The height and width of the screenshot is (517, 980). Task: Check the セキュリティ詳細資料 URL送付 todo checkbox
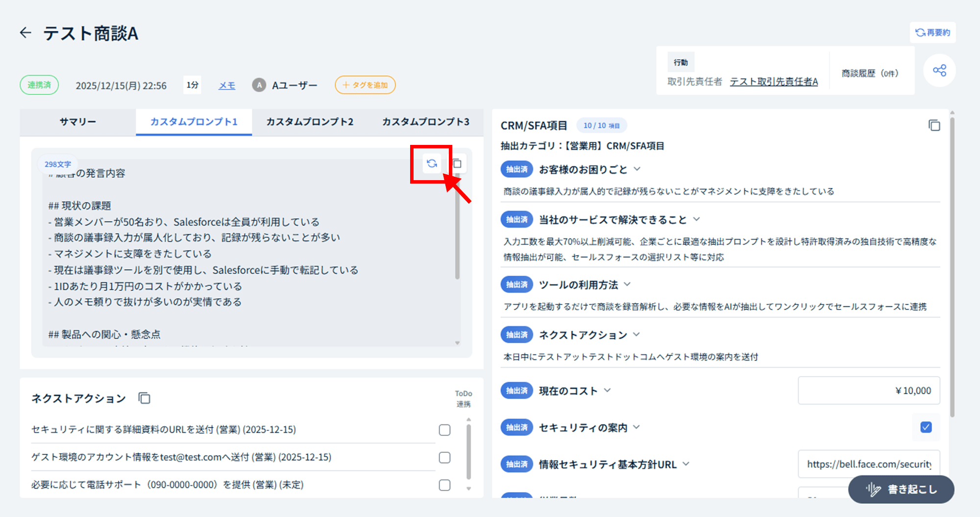tap(444, 430)
